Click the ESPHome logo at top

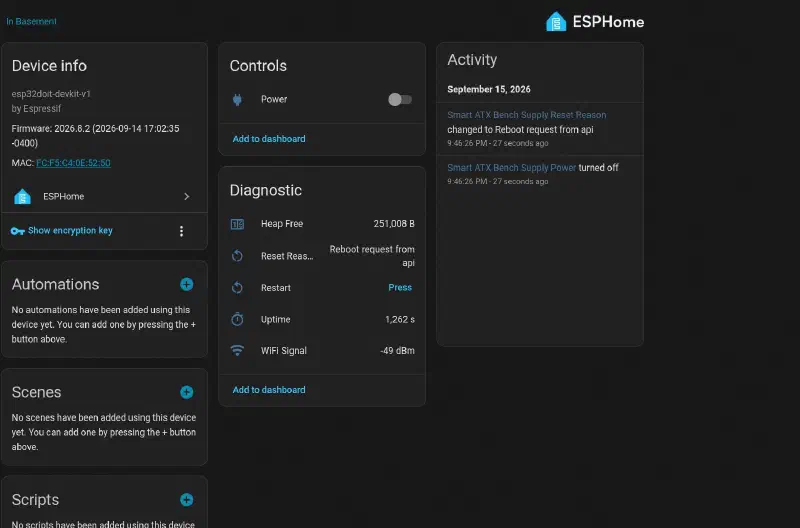(595, 22)
